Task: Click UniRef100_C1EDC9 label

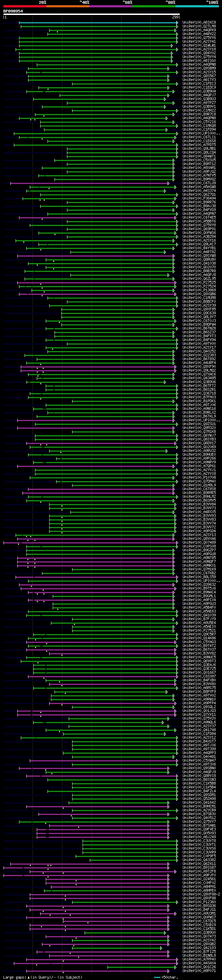Action: pos(199,88)
